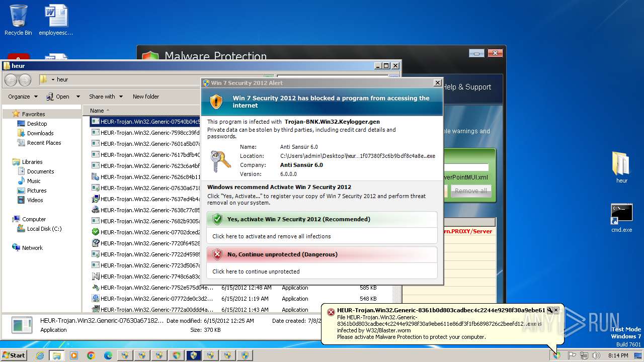
Task: Click the shield tray icon under balloon
Action: [557, 355]
